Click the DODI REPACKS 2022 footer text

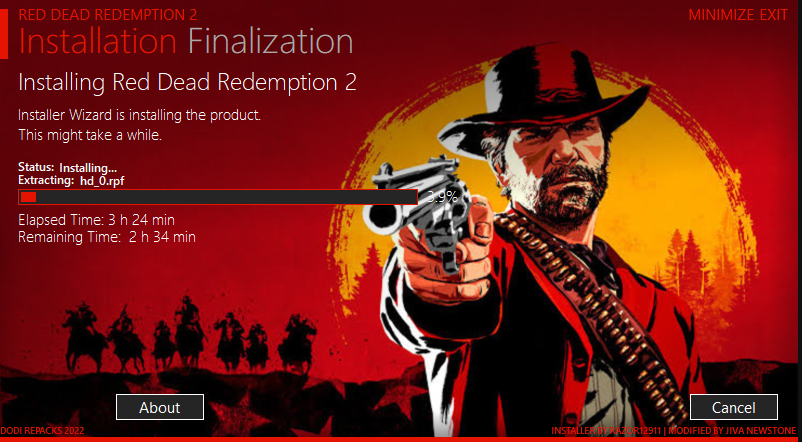(x=42, y=431)
